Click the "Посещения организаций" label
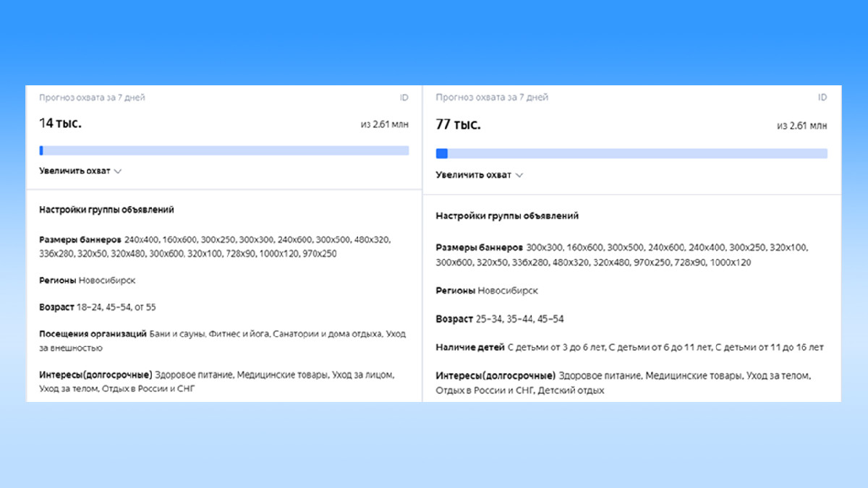 [x=93, y=334]
